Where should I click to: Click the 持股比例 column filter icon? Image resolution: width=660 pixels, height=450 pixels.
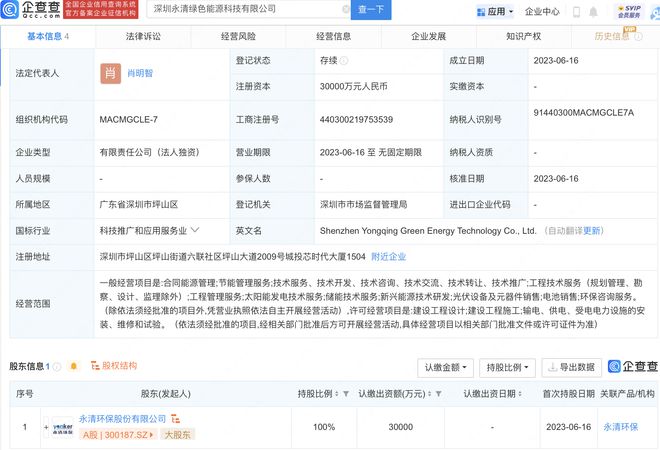click(x=346, y=394)
